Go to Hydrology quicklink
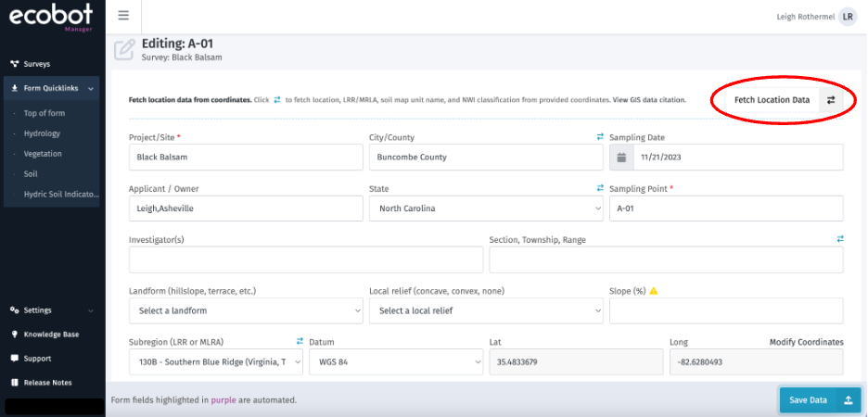The width and height of the screenshot is (868, 417). (42, 133)
